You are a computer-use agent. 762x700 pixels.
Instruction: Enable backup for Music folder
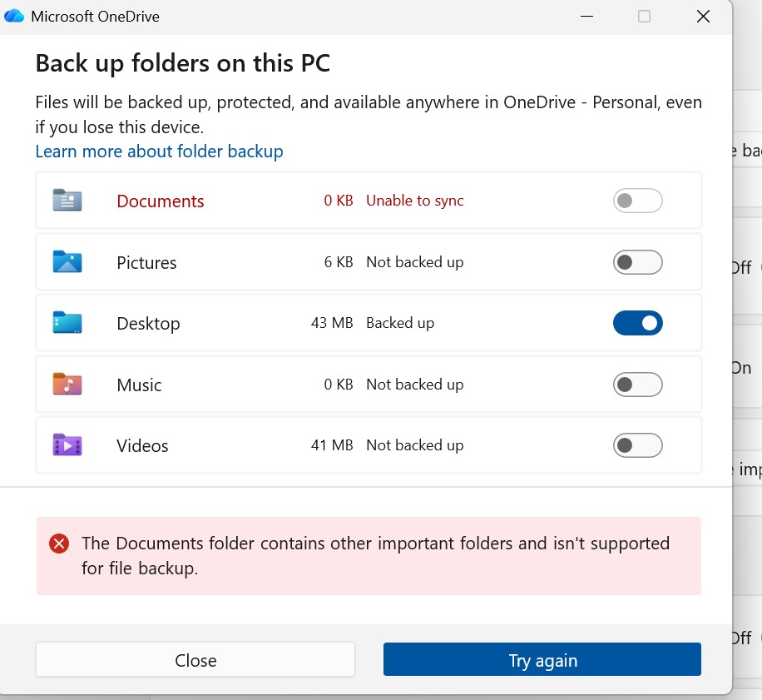[x=637, y=385]
